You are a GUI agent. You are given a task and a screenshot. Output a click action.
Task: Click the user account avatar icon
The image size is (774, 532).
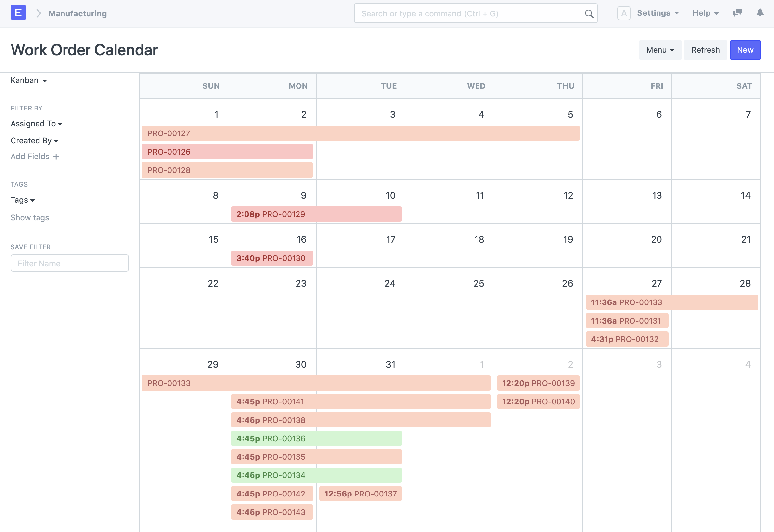point(623,13)
